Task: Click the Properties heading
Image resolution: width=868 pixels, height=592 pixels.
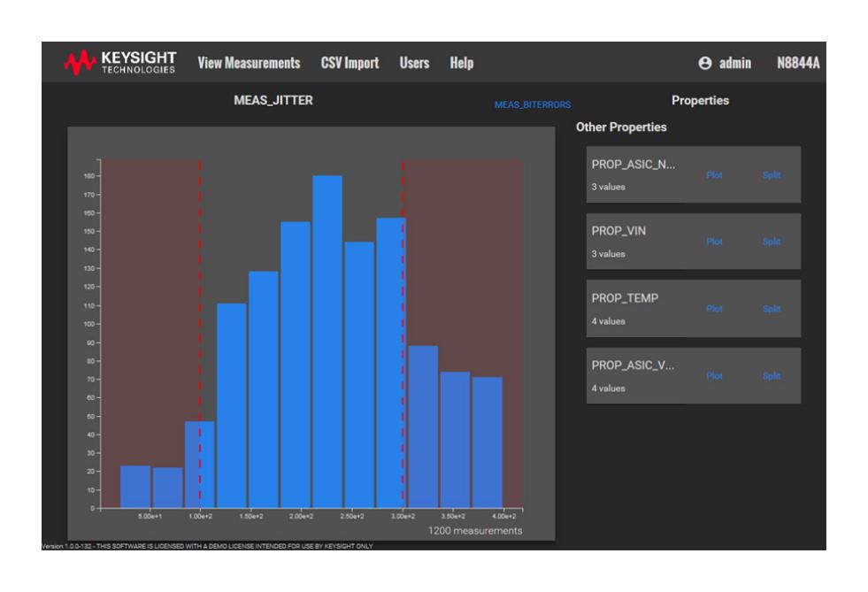Action: pyautogui.click(x=700, y=100)
